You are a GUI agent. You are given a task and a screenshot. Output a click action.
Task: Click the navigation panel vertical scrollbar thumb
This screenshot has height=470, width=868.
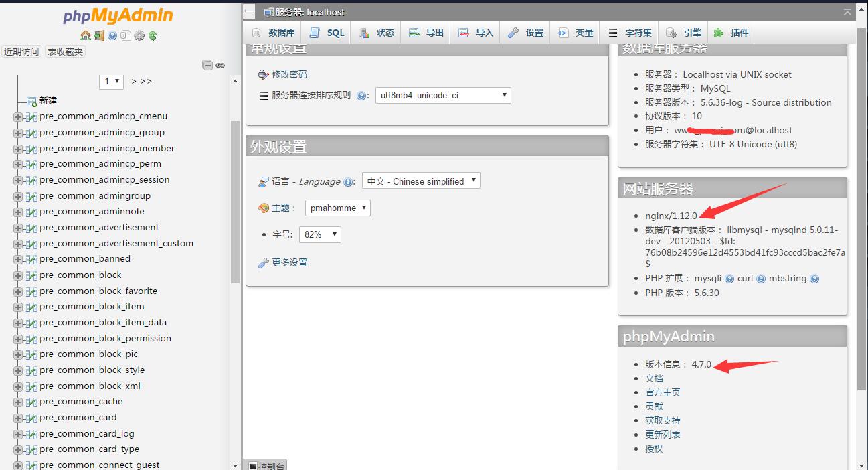235,201
